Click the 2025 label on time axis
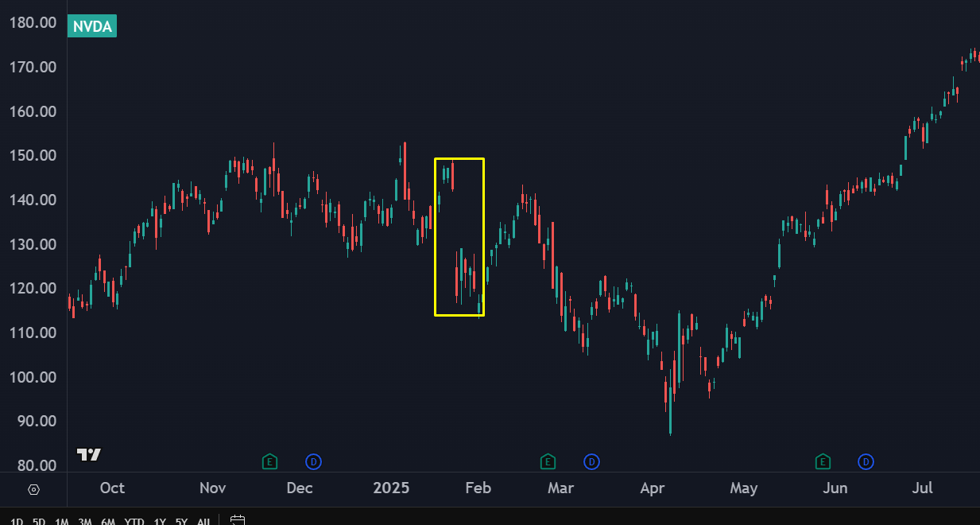Viewport: 980px width, 525px height. tap(391, 488)
